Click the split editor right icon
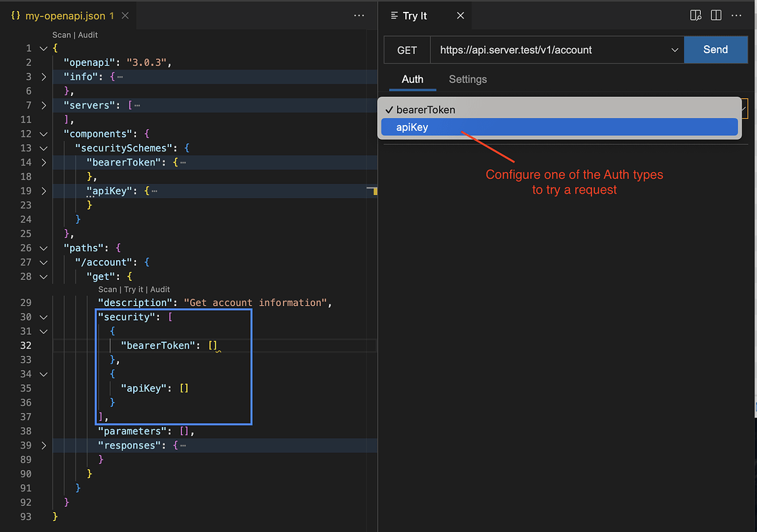 (x=716, y=16)
